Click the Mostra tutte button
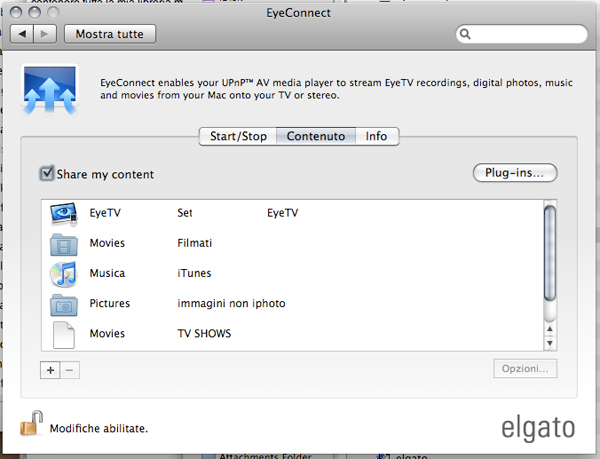600x459 pixels. 110,34
